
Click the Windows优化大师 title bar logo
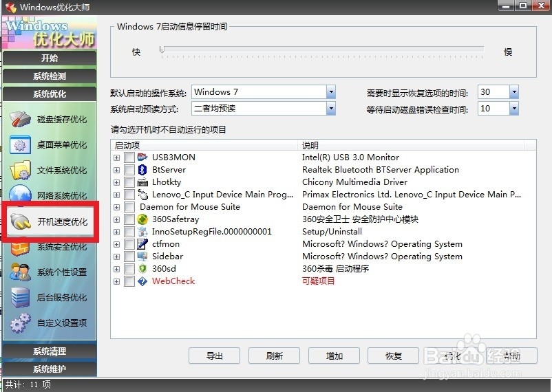[10, 7]
